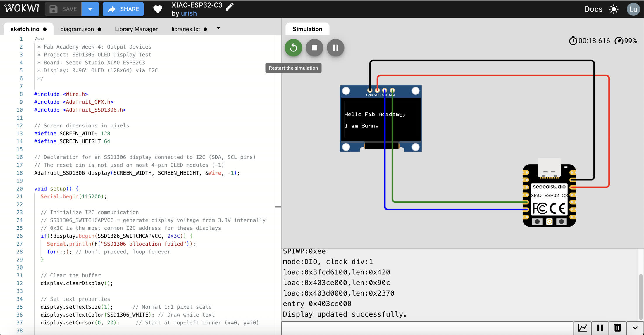This screenshot has height=335, width=644.
Task: Restart the simulation with the green button
Action: click(293, 48)
